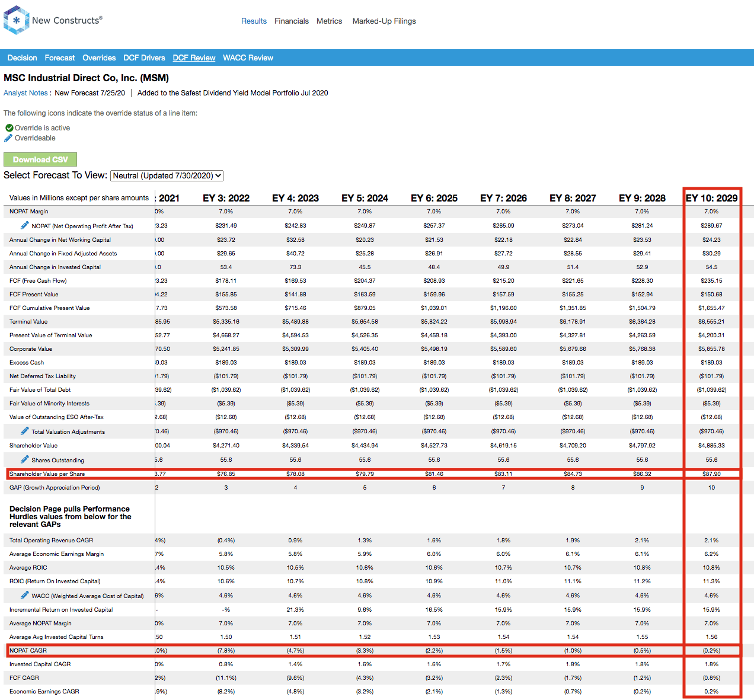Viewport: 754px width, 700px height.
Task: Click the $235.15 free cash flow value
Action: click(711, 281)
